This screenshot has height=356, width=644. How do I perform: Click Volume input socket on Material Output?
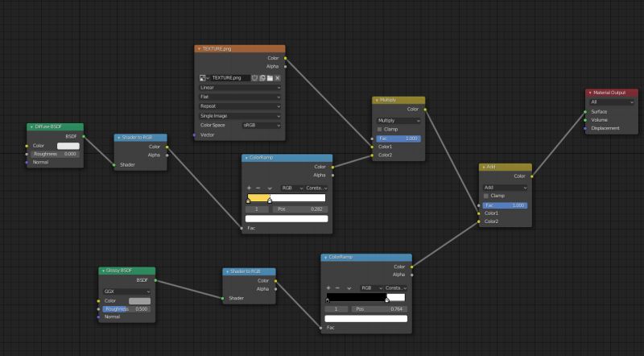pos(585,120)
